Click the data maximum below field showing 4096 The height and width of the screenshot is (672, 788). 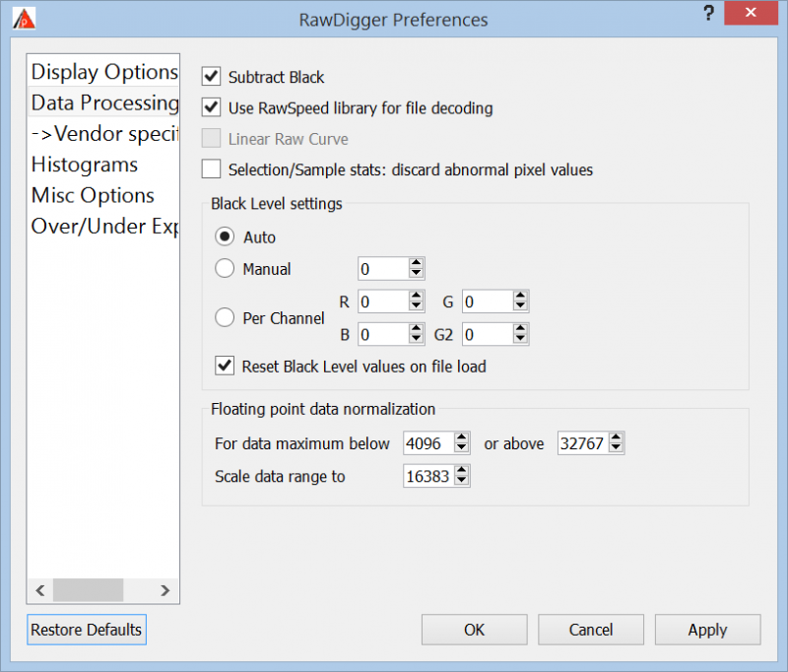tap(429, 443)
